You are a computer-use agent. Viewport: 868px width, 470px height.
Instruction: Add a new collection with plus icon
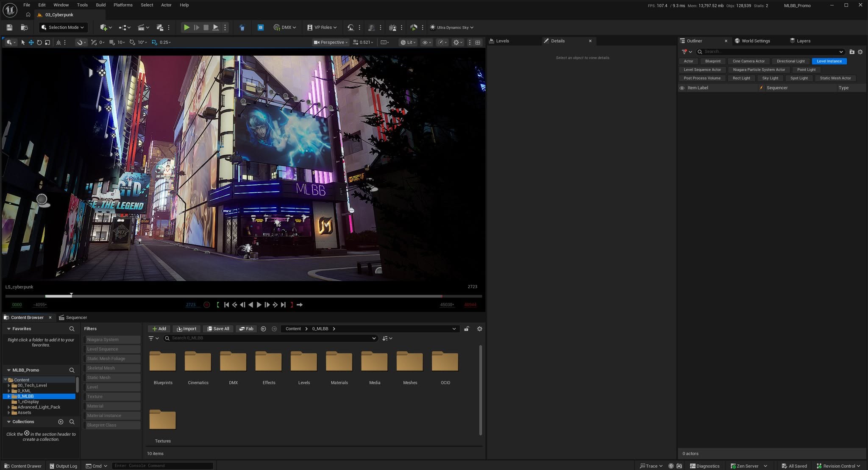click(61, 422)
